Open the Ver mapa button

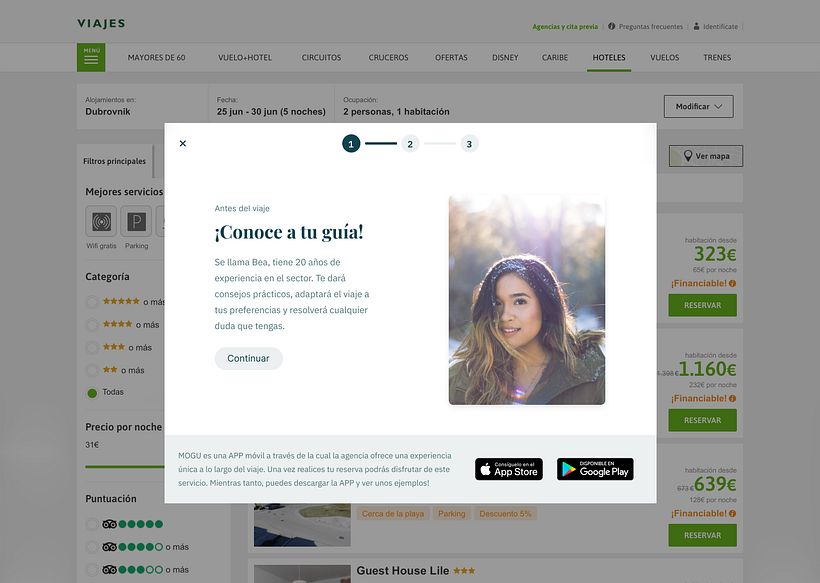click(x=705, y=156)
